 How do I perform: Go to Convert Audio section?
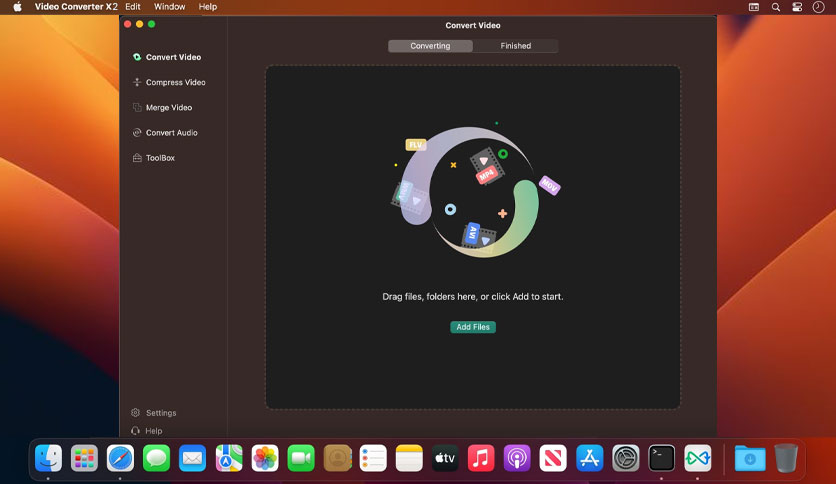(x=165, y=133)
